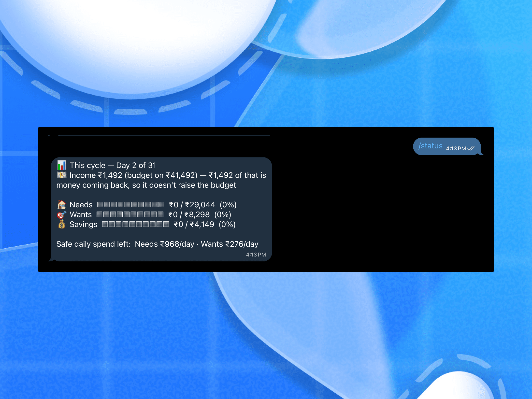Click the /status command link
532x399 pixels.
430,146
